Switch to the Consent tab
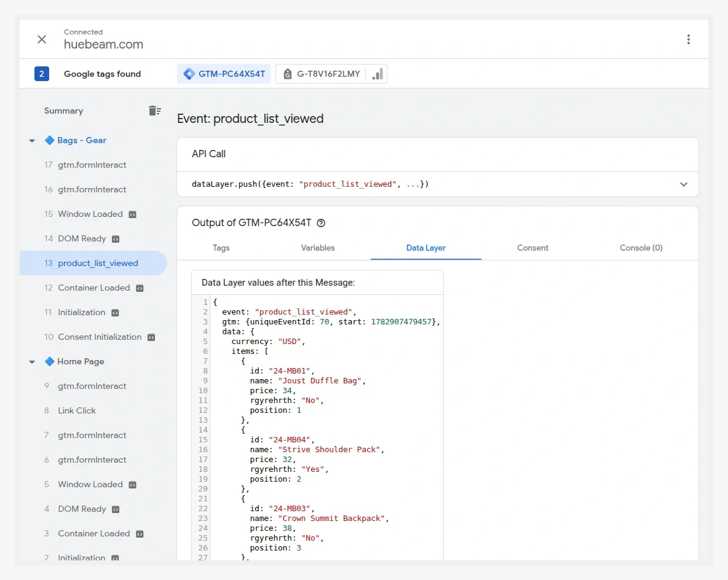728x580 pixels. tap(532, 248)
